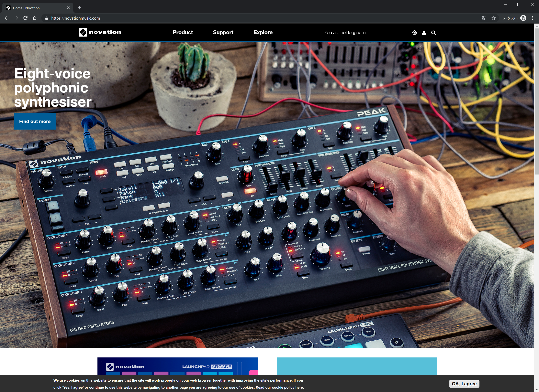Viewport: 539px width, 392px height.
Task: Click the translate page icon
Action: 484,18
